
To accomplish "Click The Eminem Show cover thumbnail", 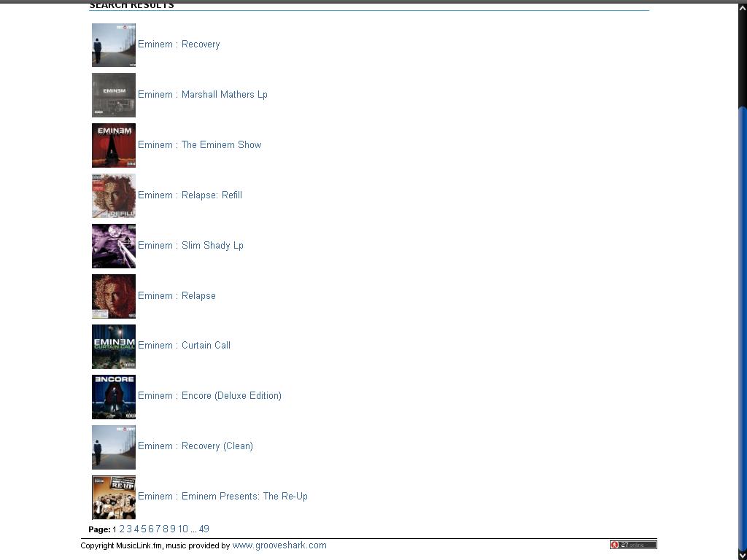I will (x=113, y=146).
